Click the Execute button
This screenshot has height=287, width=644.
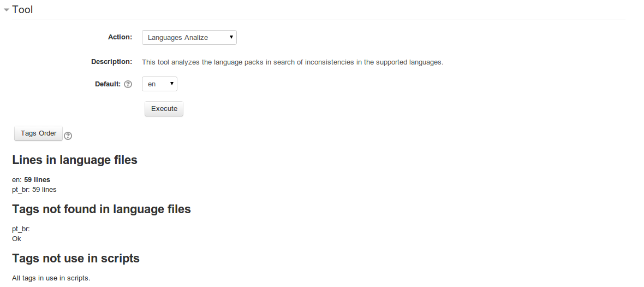(164, 109)
